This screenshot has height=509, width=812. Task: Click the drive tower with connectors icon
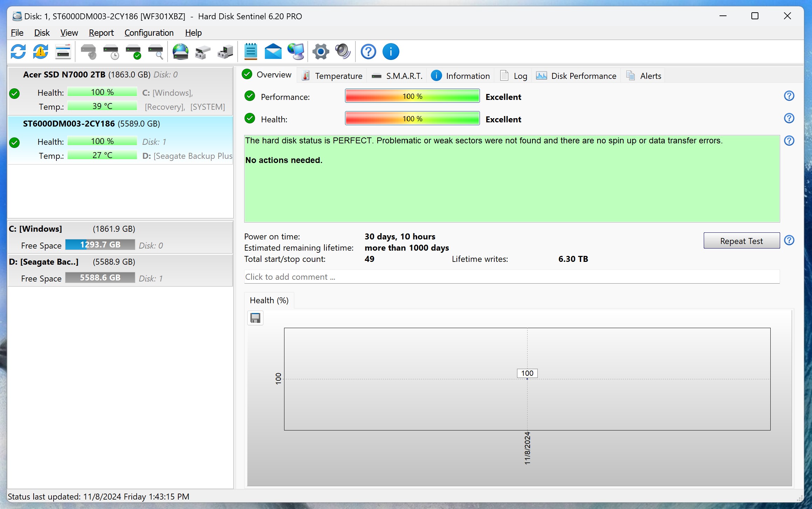(x=225, y=52)
